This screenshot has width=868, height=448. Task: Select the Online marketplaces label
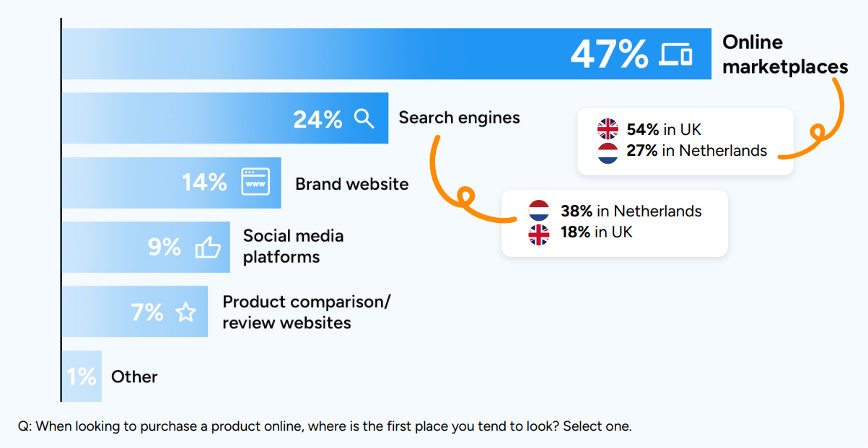785,54
